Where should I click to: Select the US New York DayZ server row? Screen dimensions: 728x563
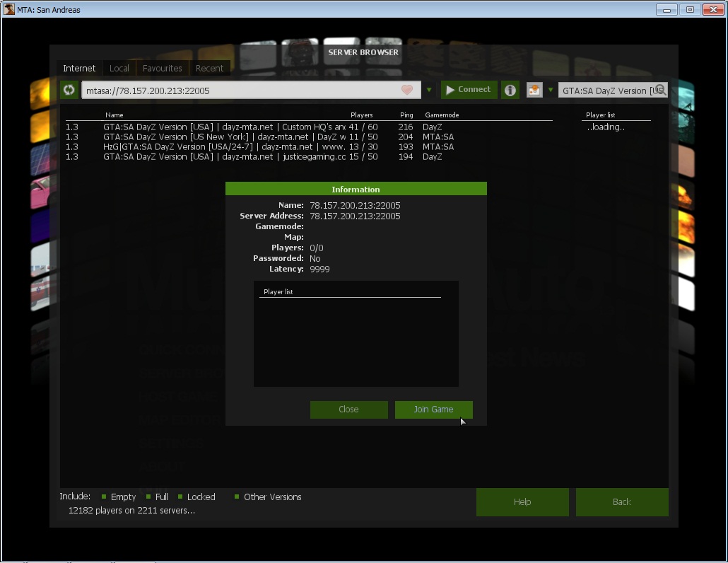click(x=309, y=137)
